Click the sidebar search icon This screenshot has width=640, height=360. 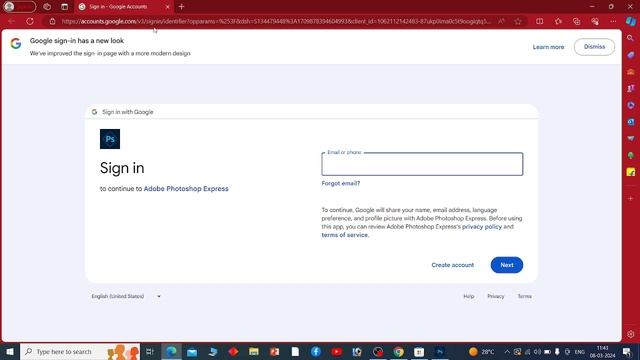click(x=631, y=38)
